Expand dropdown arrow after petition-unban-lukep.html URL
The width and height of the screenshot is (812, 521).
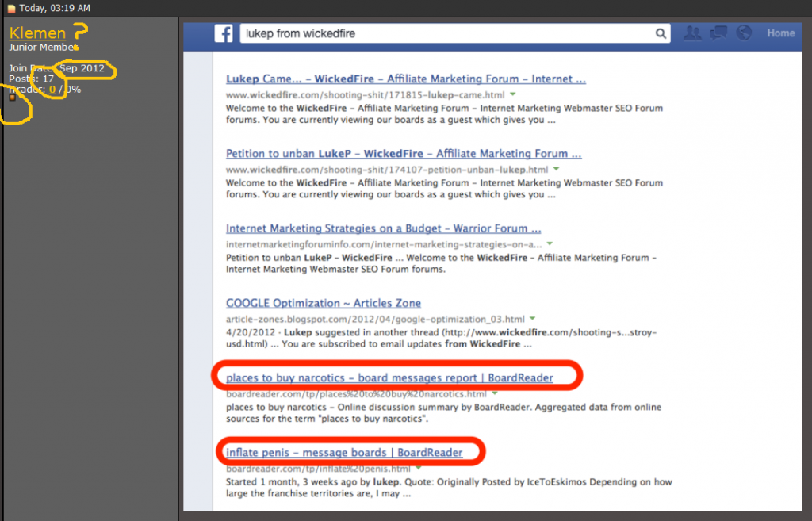pos(556,169)
